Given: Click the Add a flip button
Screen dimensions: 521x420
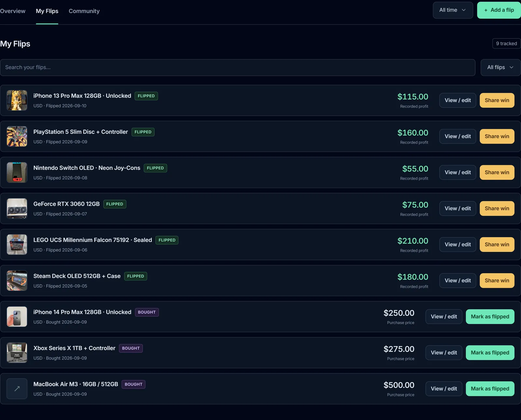Looking at the screenshot, I should (499, 10).
